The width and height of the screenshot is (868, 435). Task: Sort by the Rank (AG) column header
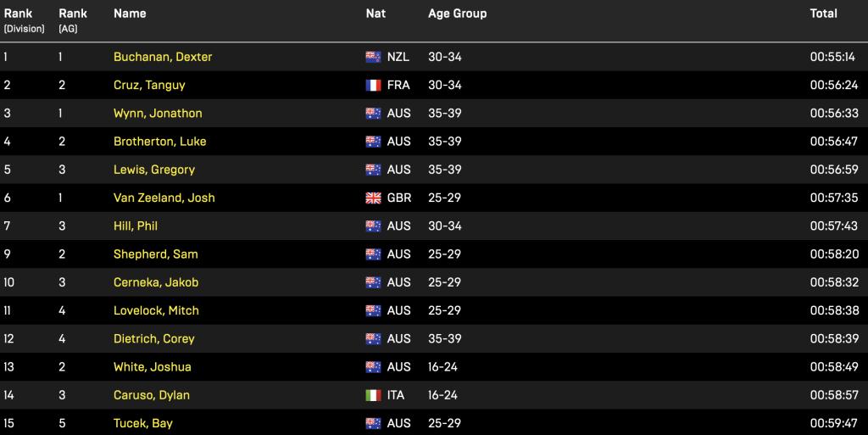point(73,20)
